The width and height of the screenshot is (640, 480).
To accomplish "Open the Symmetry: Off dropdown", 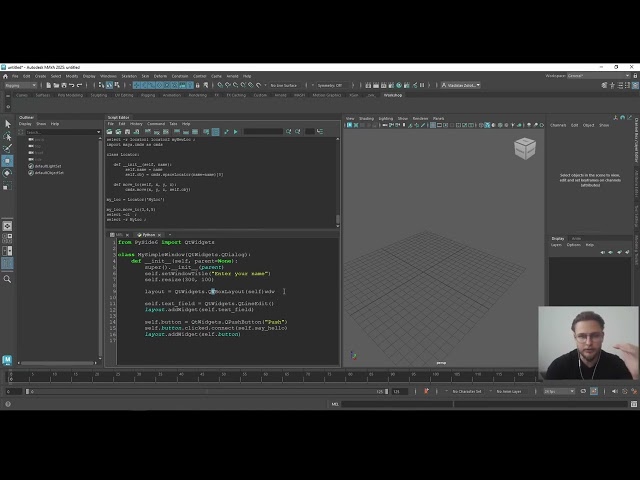I will click(332, 85).
